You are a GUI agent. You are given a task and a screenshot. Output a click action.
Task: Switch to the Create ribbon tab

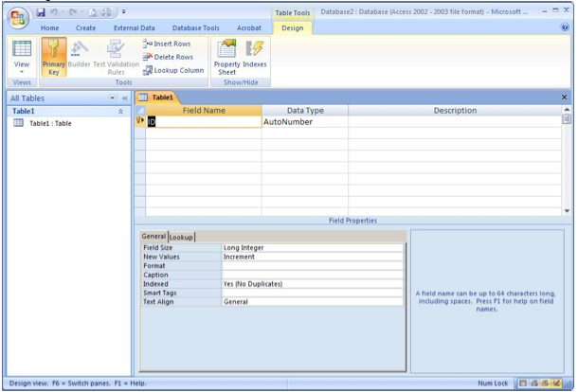(85, 28)
